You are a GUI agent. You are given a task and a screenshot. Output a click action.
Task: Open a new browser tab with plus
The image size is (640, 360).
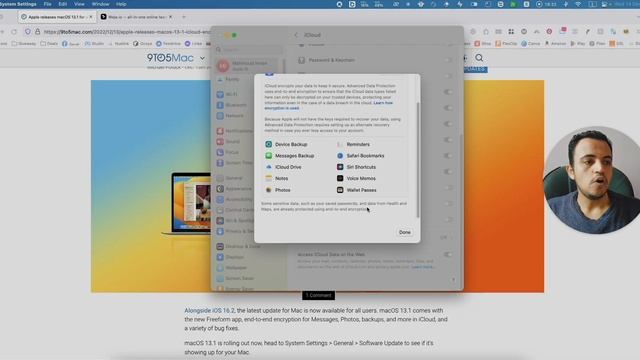[184, 17]
